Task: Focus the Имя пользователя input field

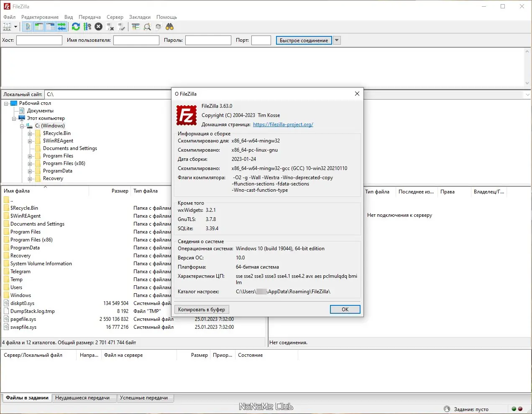Action: click(136, 40)
